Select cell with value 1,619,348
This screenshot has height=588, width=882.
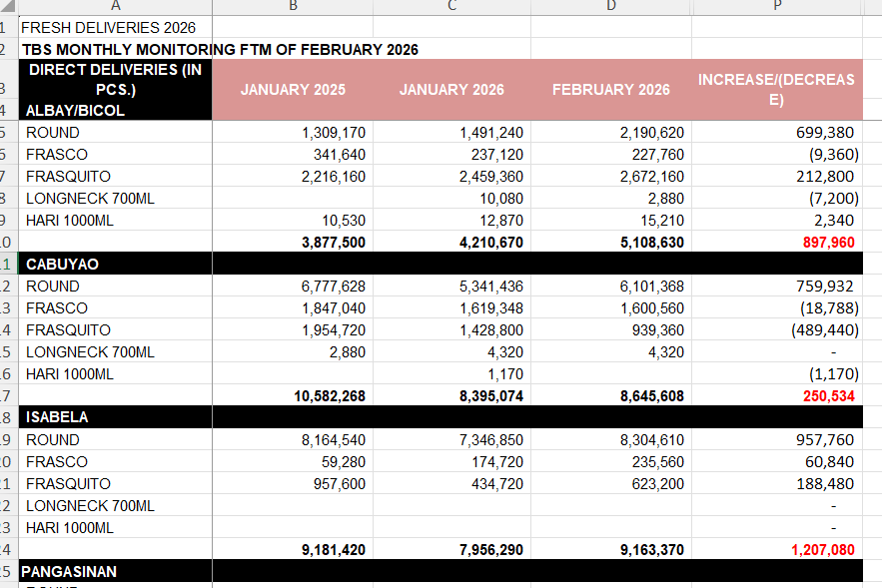451,308
